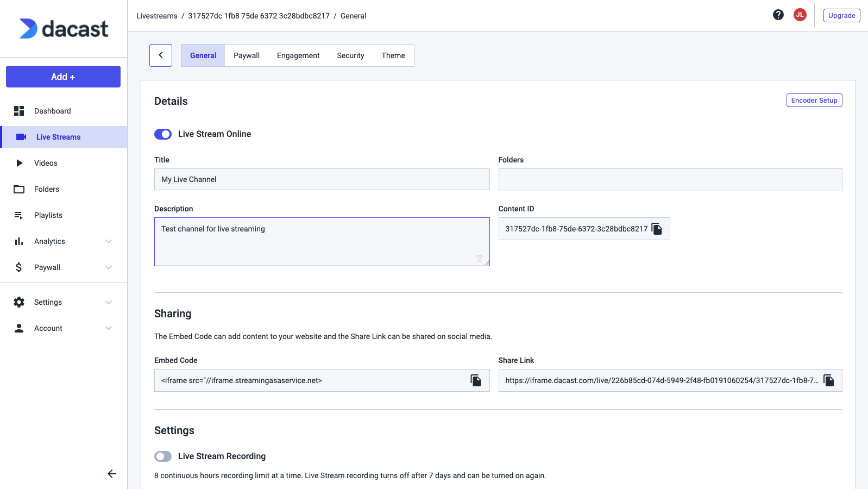Viewport: 868px width, 489px height.
Task: Collapse the sidebar with the left arrow
Action: coord(112,474)
